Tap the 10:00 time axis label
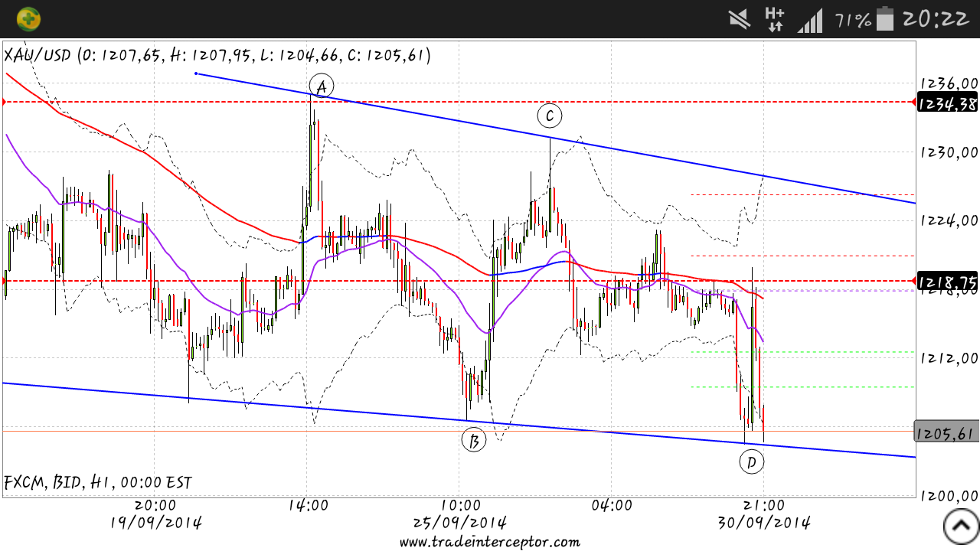This screenshot has height=551, width=980. [459, 505]
